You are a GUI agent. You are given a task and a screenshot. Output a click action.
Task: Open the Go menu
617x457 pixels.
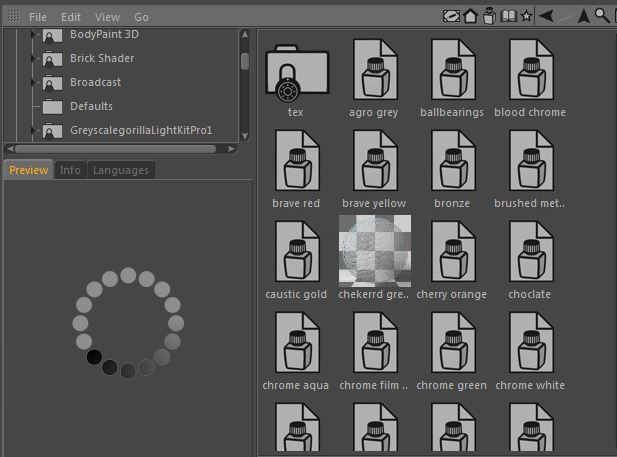click(141, 17)
